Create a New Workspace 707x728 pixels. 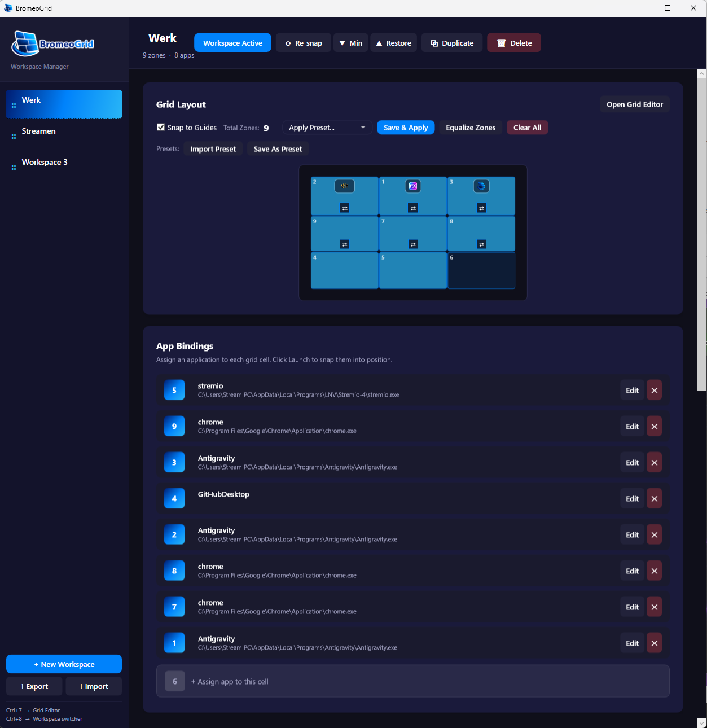pos(63,664)
